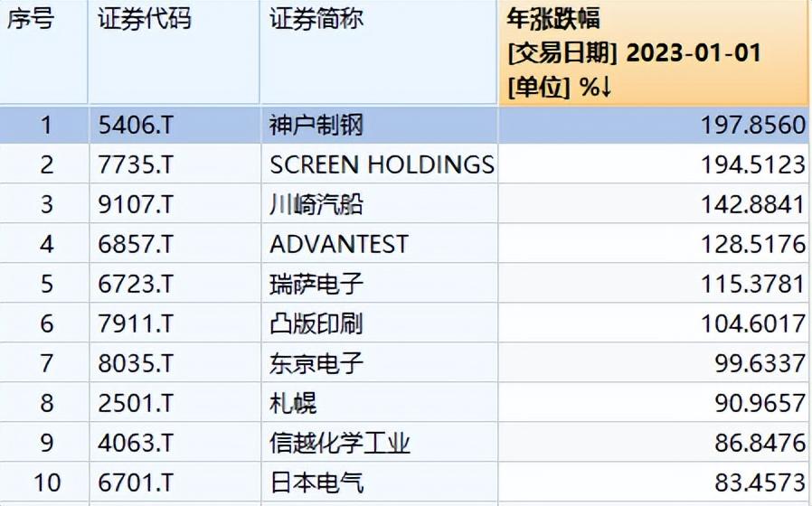Click security code 7735.T
Image resolution: width=812 pixels, height=506 pixels.
[136, 164]
